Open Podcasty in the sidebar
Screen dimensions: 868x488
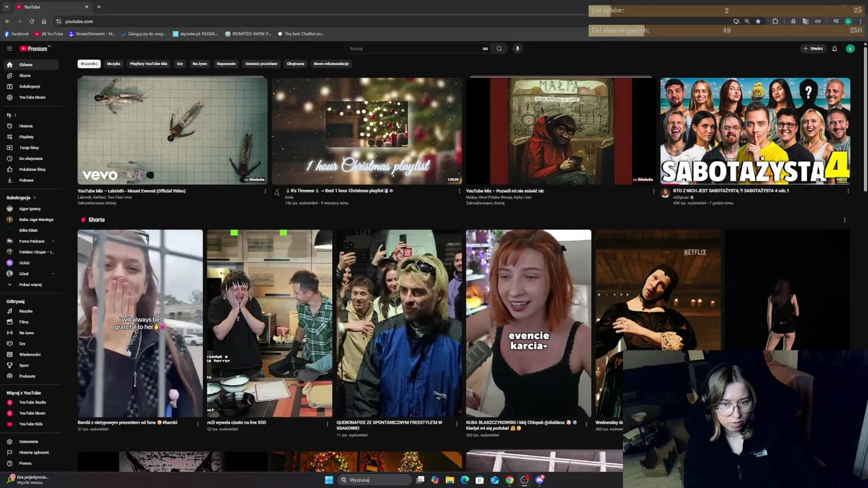click(x=31, y=376)
